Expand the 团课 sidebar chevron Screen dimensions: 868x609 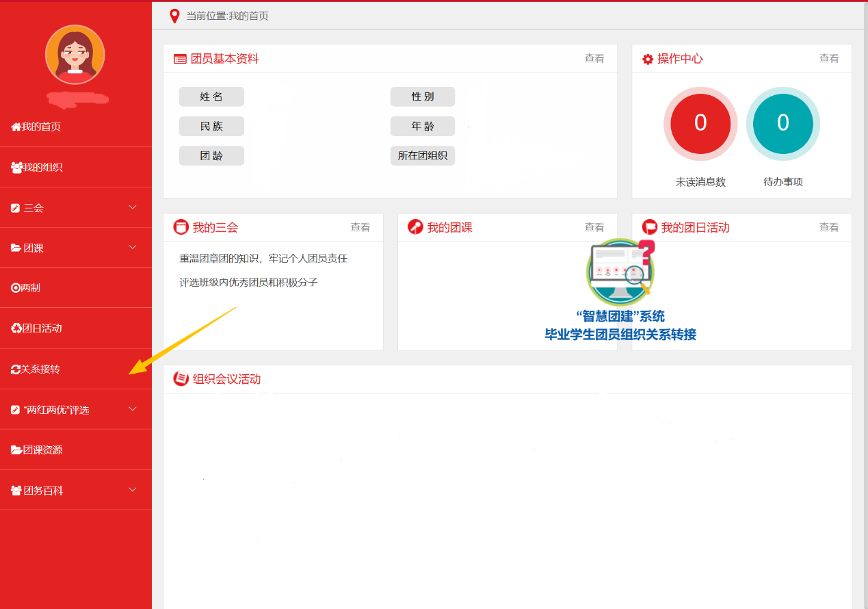133,247
